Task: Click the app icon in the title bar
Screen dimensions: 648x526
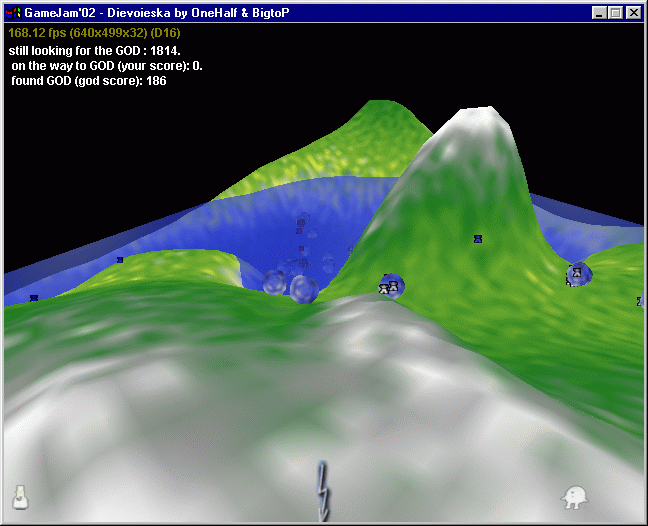Action: tap(13, 13)
